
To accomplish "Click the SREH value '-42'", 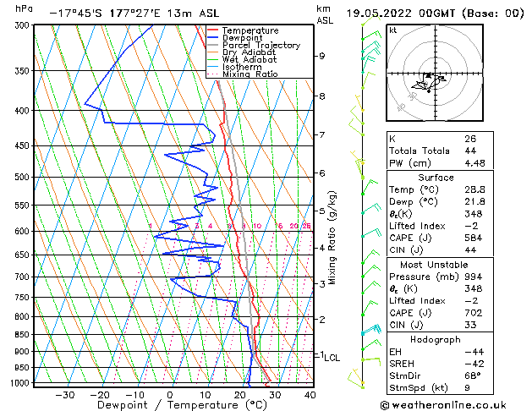I will pos(474,364).
